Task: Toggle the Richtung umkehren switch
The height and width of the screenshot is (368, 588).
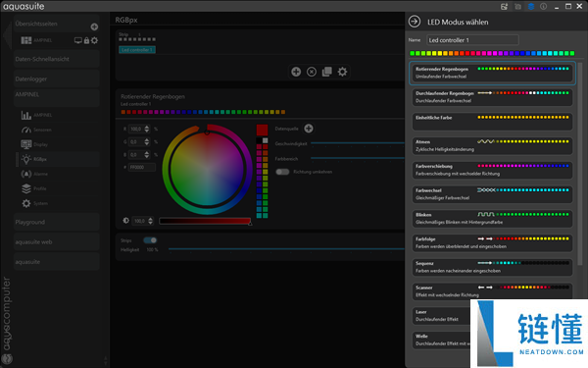Action: 282,172
